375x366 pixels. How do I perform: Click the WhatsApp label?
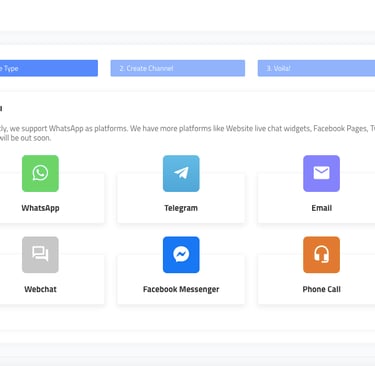(x=40, y=208)
